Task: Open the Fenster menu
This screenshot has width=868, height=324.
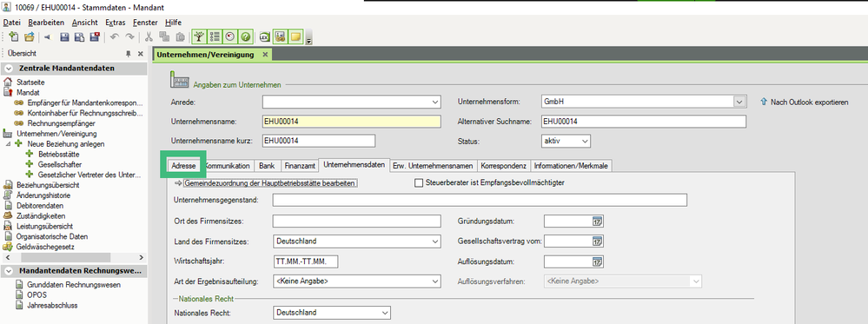Action: (x=146, y=23)
